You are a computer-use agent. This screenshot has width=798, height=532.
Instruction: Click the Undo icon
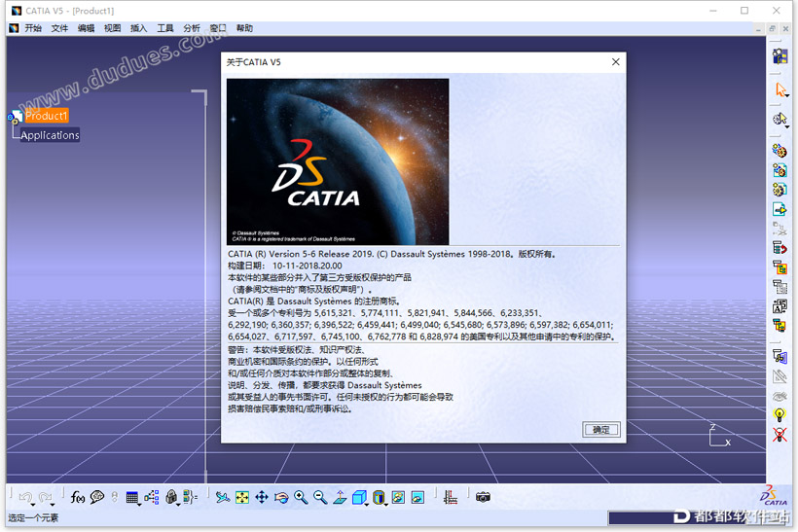(25, 497)
